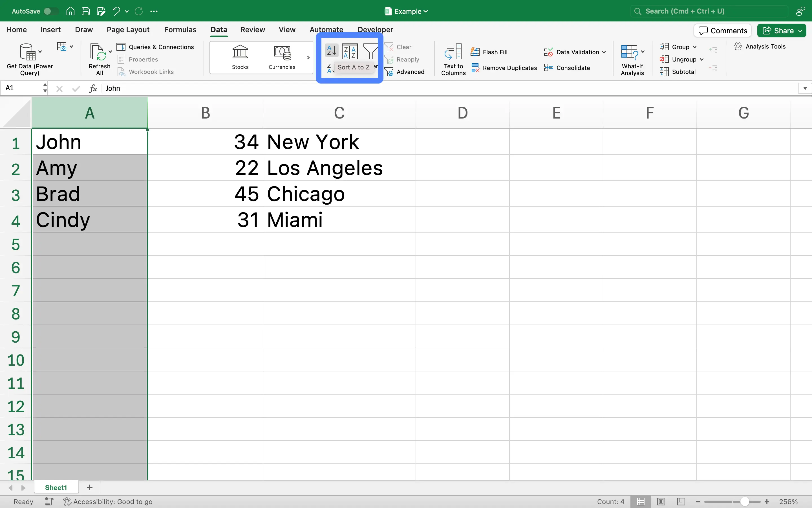812x508 pixels.
Task: Click the Redo icon
Action: 139,11
